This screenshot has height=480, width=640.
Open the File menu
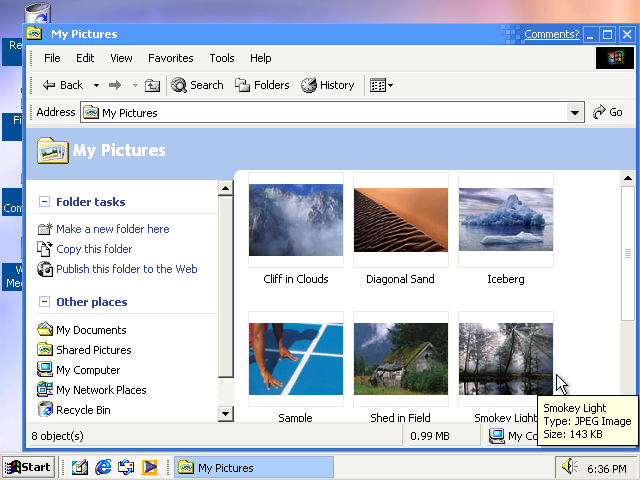52,58
